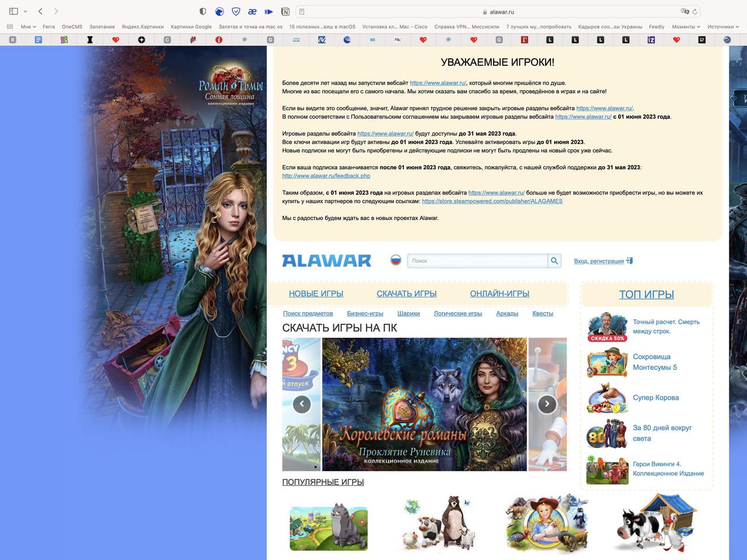
Task: Open the blue bird extension icon
Action: coord(219,11)
